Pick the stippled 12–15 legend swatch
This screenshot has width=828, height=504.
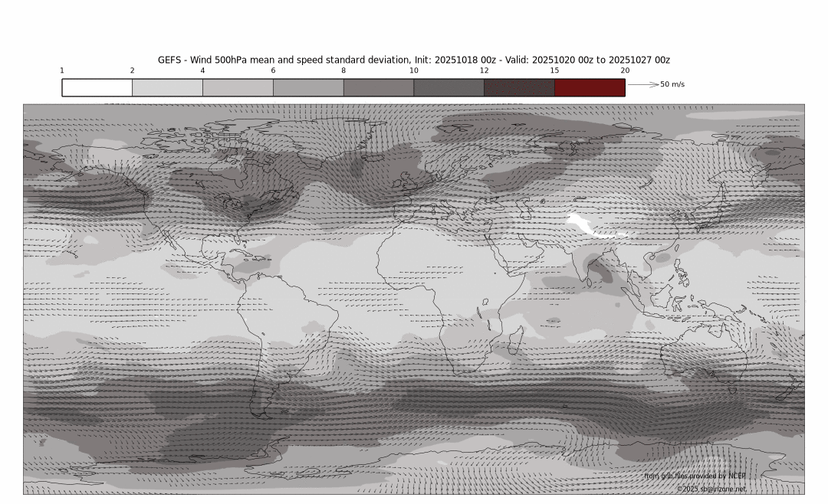tap(519, 87)
